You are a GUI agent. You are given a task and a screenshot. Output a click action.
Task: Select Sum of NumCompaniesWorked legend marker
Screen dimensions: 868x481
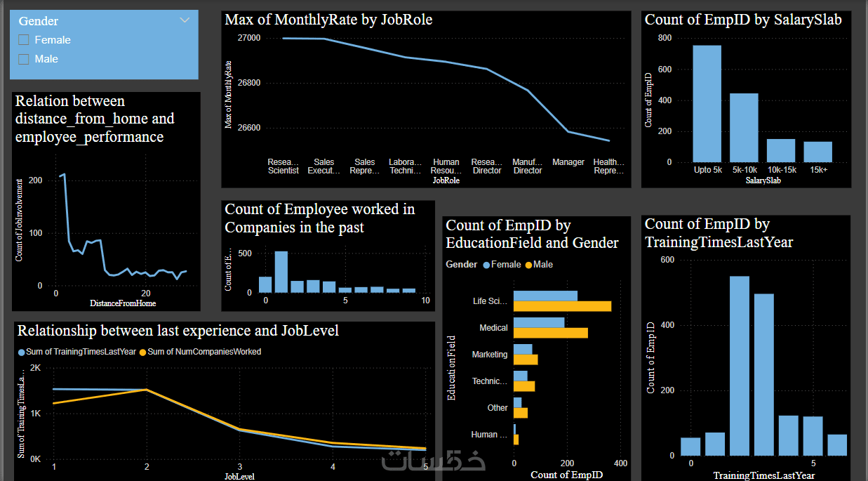pos(142,352)
